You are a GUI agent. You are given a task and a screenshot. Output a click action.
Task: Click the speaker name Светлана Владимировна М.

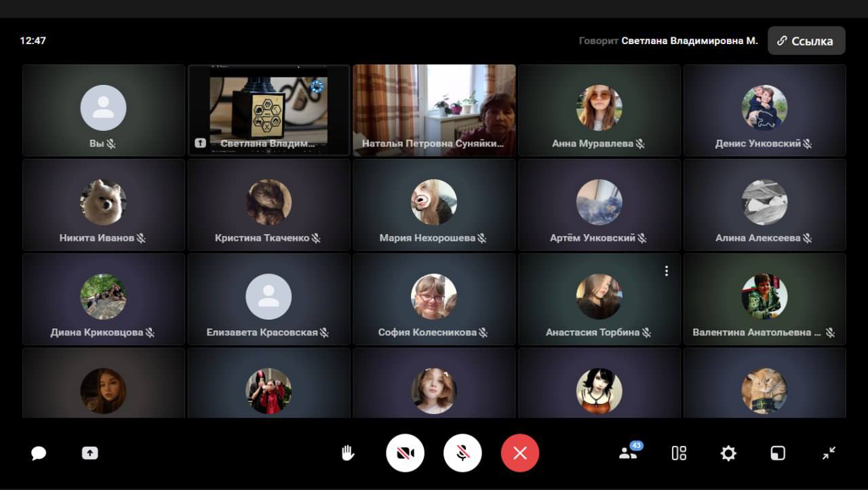point(690,41)
